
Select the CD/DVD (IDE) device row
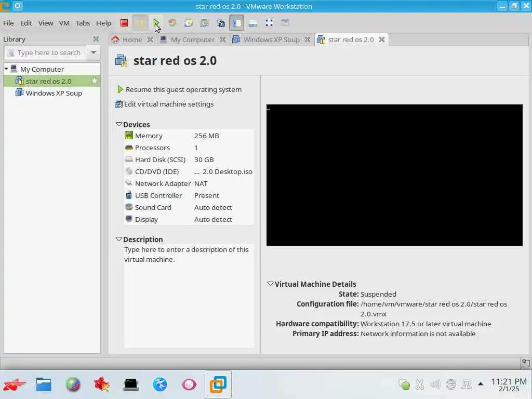click(x=189, y=171)
